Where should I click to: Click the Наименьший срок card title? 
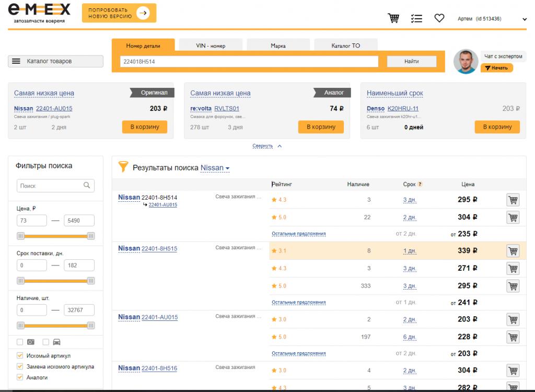tap(395, 93)
